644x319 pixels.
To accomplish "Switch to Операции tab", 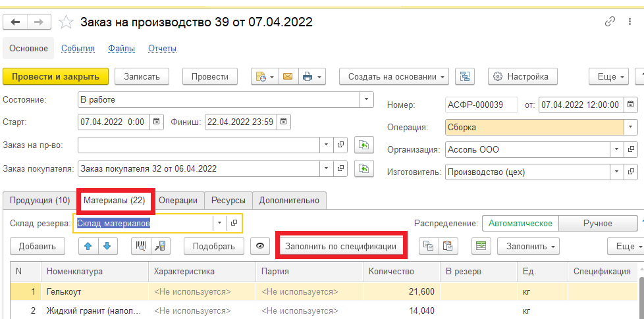I will (178, 201).
